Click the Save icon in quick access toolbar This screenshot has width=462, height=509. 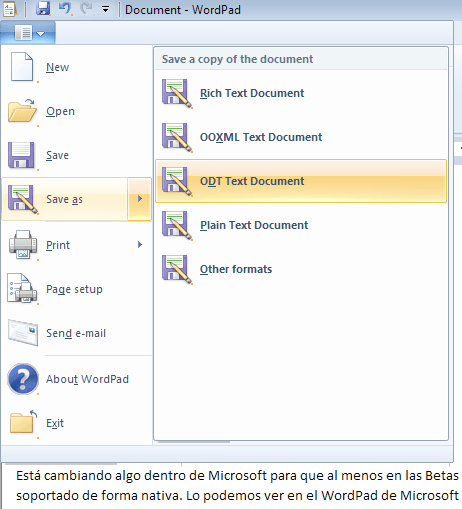43,9
